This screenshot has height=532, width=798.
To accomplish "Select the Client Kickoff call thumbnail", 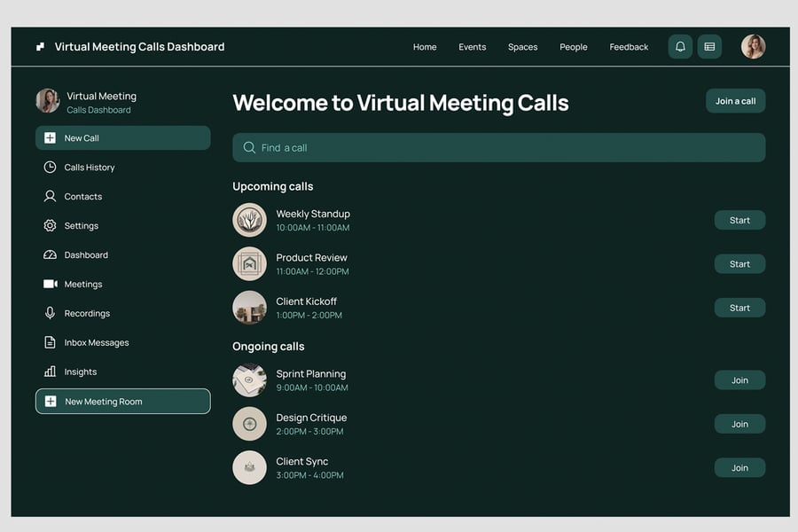I will pyautogui.click(x=249, y=308).
